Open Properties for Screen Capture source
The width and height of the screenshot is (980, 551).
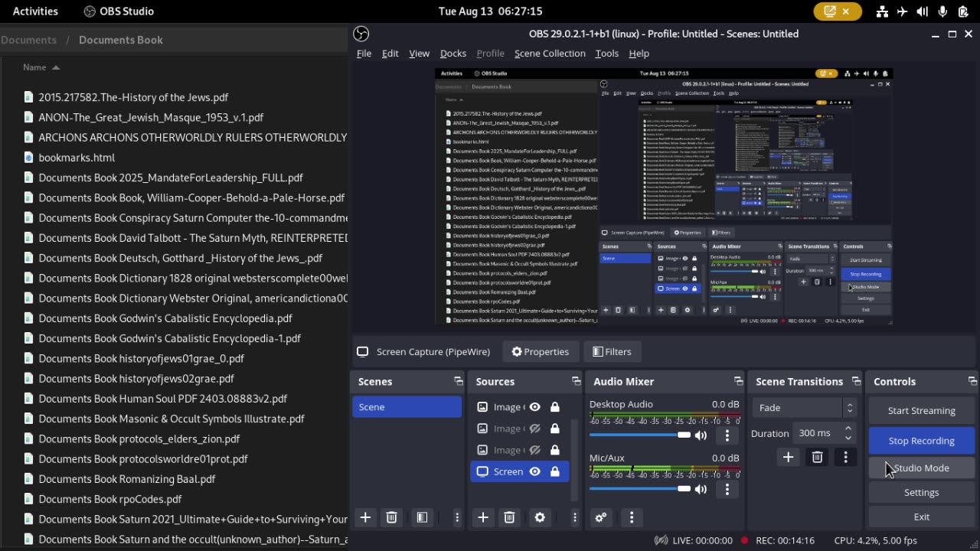tap(540, 352)
